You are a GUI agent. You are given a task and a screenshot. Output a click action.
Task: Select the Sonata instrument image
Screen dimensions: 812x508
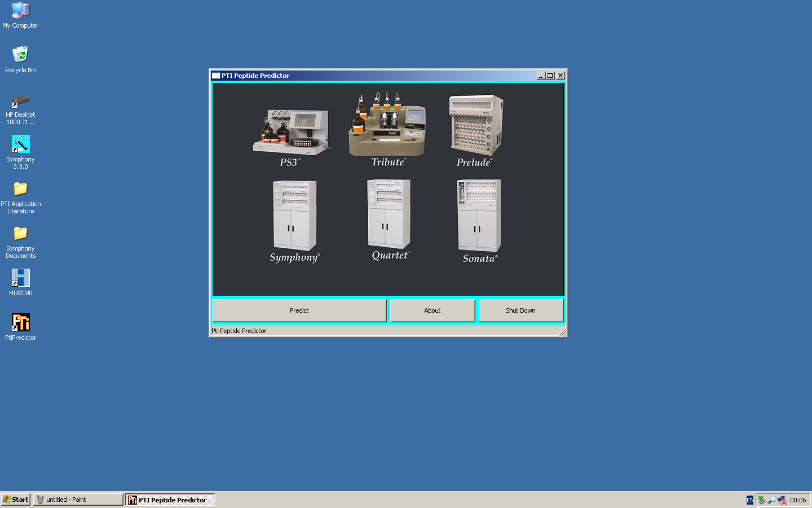479,216
